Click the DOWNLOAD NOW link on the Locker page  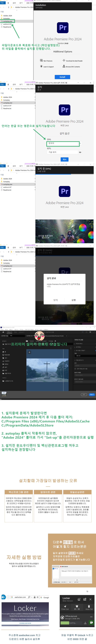(x=25, y=623)
